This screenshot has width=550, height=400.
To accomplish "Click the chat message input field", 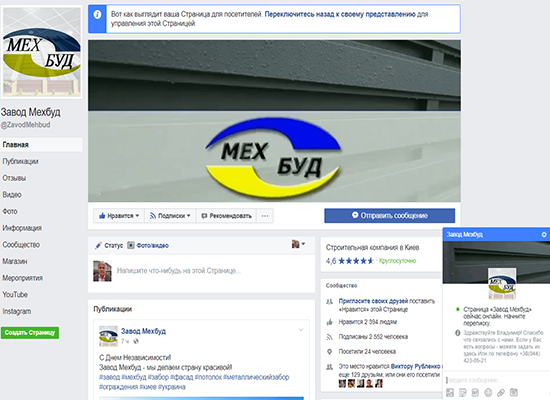I will [x=496, y=380].
